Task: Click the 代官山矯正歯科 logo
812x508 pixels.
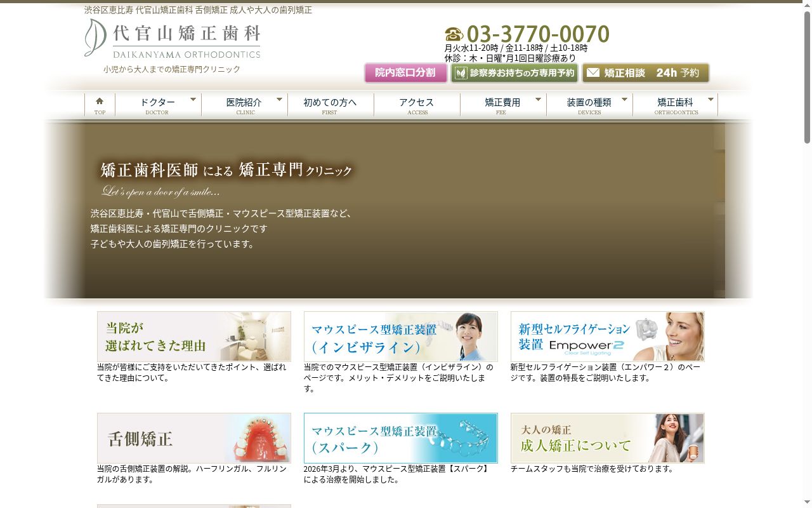Action: [173, 38]
